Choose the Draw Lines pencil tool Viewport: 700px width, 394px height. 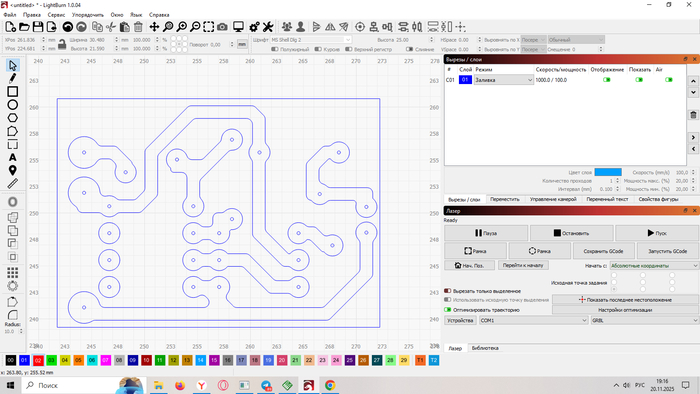[12, 79]
